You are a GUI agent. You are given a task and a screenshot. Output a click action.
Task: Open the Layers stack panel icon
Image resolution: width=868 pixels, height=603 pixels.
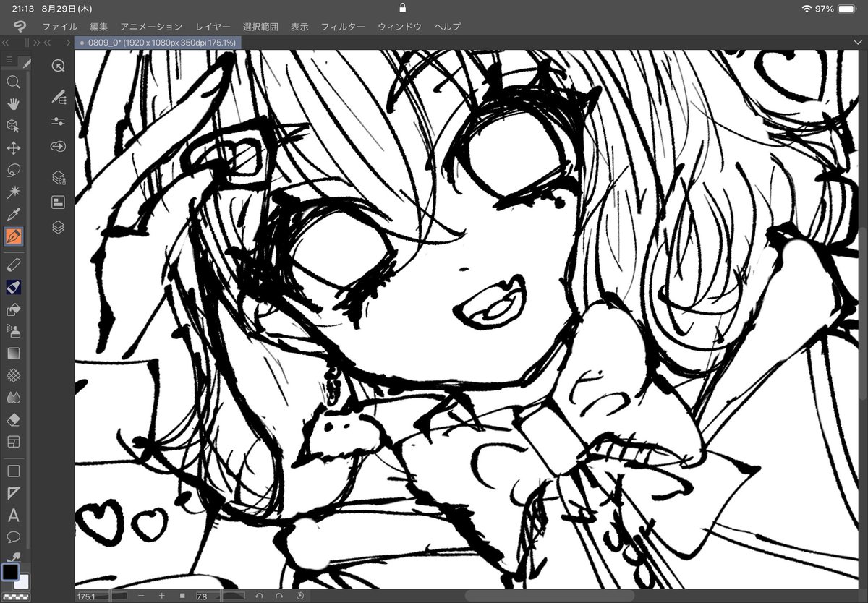click(x=59, y=227)
